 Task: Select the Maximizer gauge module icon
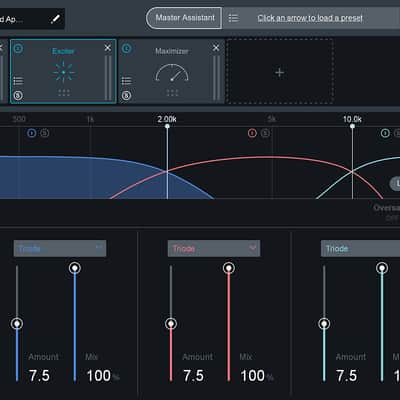pos(172,73)
